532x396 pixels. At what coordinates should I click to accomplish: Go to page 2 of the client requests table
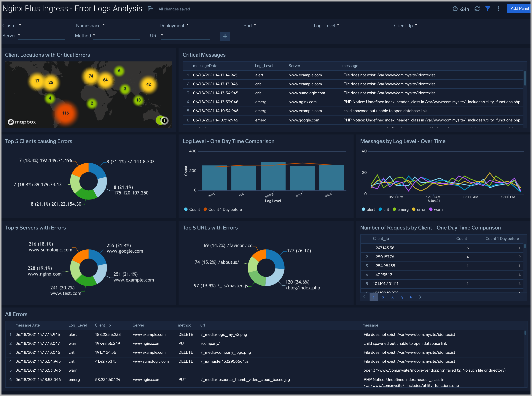click(x=383, y=297)
